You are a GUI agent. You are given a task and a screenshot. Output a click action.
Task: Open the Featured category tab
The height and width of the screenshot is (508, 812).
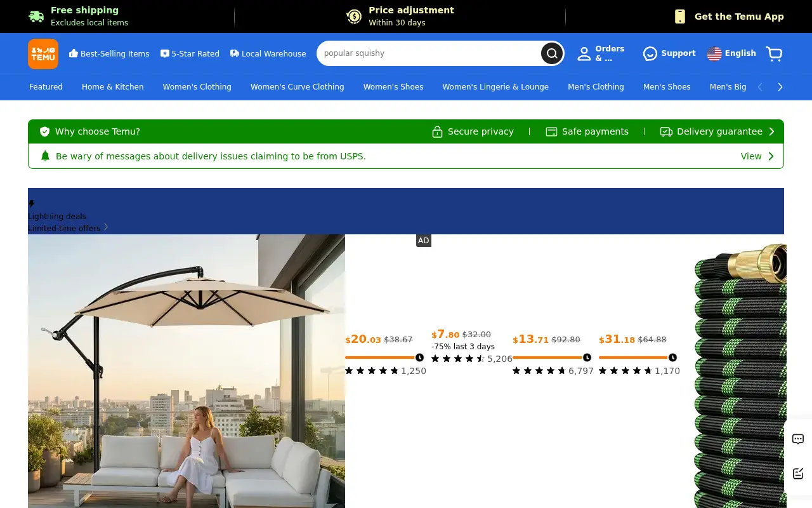click(x=46, y=87)
